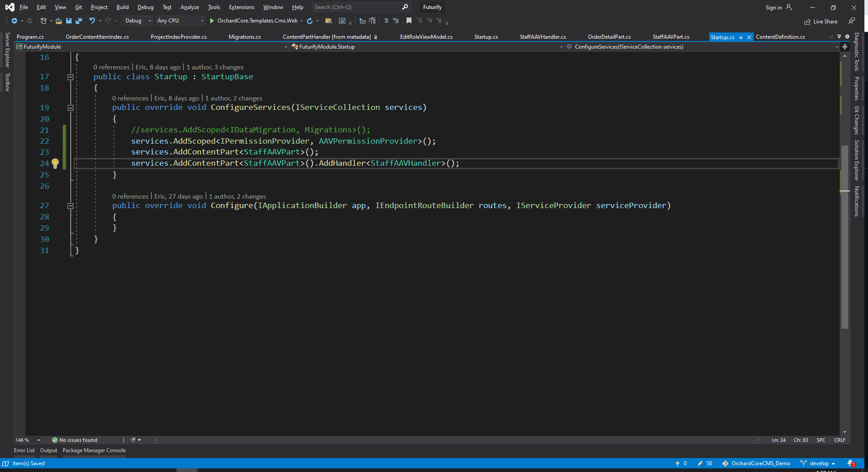868x472 pixels.
Task: Toggle a bookmark with the bookmark icon
Action: click(x=409, y=21)
